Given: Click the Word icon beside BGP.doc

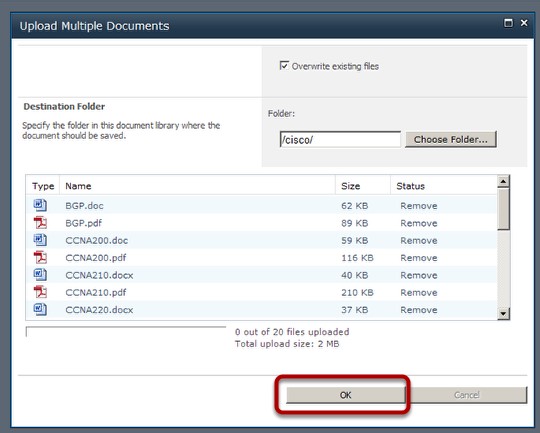Looking at the screenshot, I should coord(40,205).
